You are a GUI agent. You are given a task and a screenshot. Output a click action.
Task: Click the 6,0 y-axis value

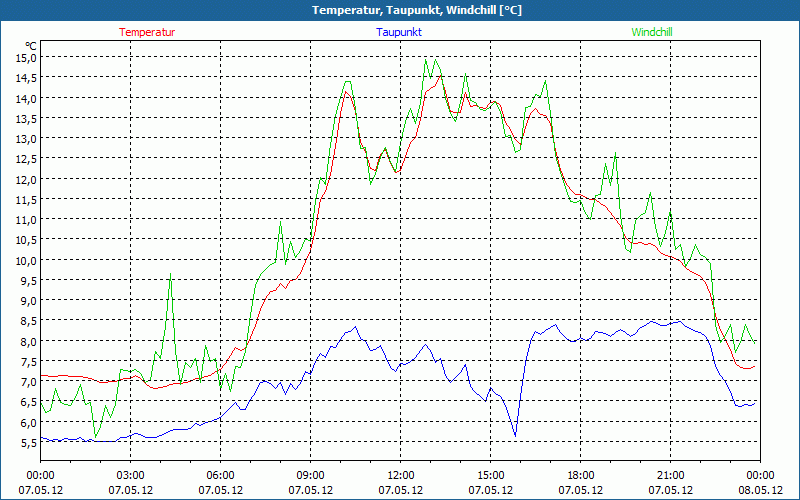click(x=29, y=422)
